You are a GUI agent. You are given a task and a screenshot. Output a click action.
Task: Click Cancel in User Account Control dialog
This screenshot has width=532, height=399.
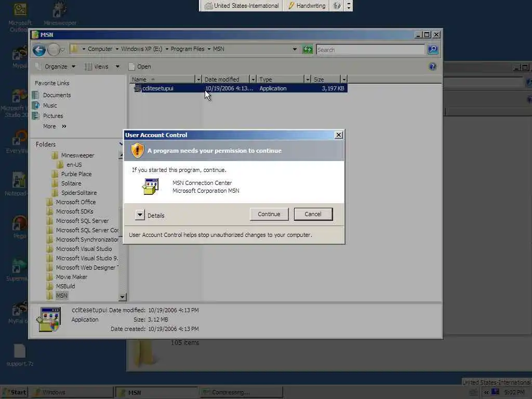pyautogui.click(x=313, y=214)
